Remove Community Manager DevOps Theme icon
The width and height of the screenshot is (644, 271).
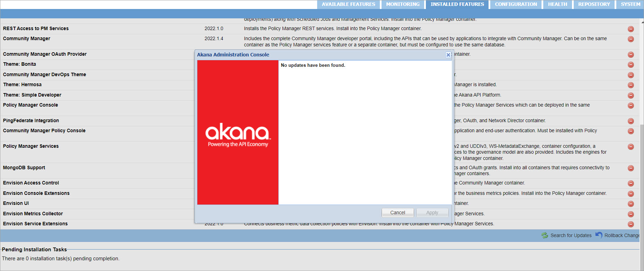pos(631,75)
